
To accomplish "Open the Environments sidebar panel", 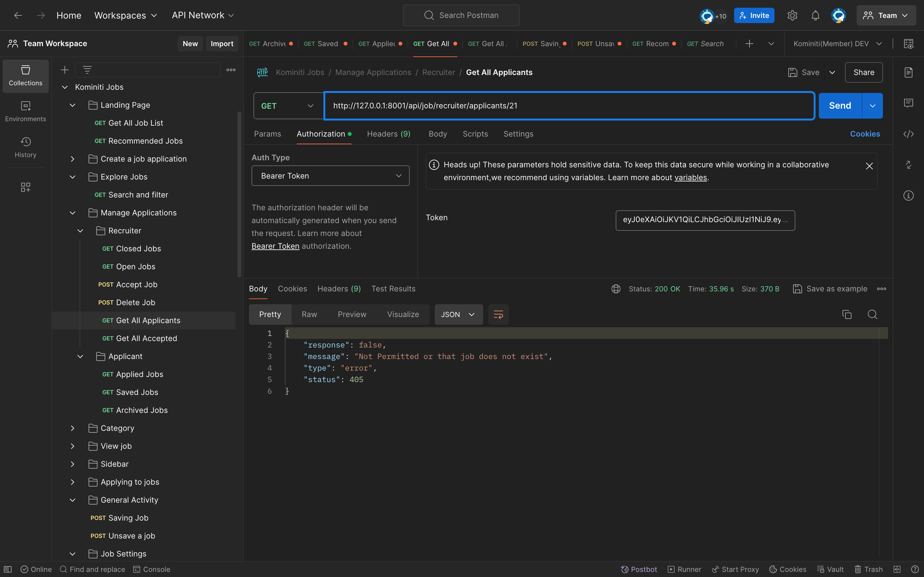I will point(25,111).
